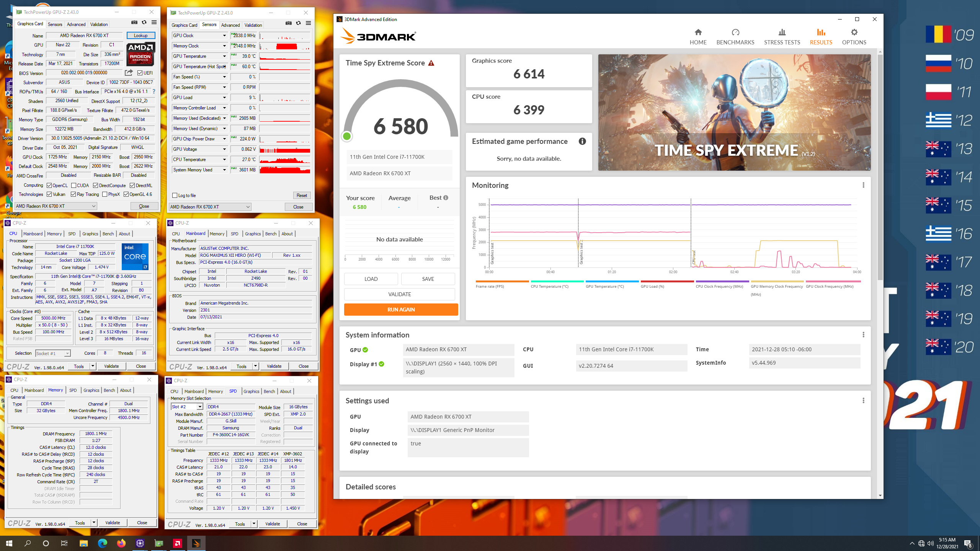The width and height of the screenshot is (980, 551).
Task: Open the System information three-dot menu
Action: 863,335
